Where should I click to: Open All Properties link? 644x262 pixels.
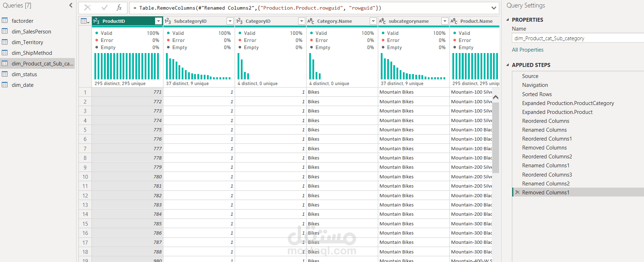coord(528,50)
